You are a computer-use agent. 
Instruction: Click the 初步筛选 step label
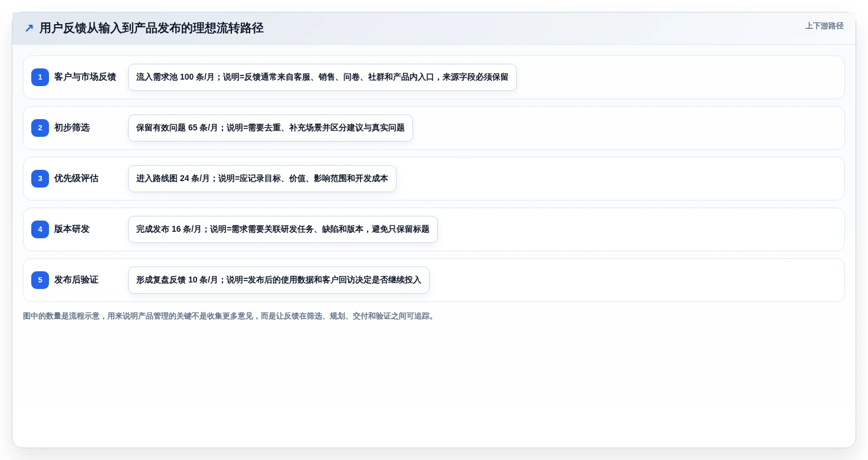click(x=72, y=128)
